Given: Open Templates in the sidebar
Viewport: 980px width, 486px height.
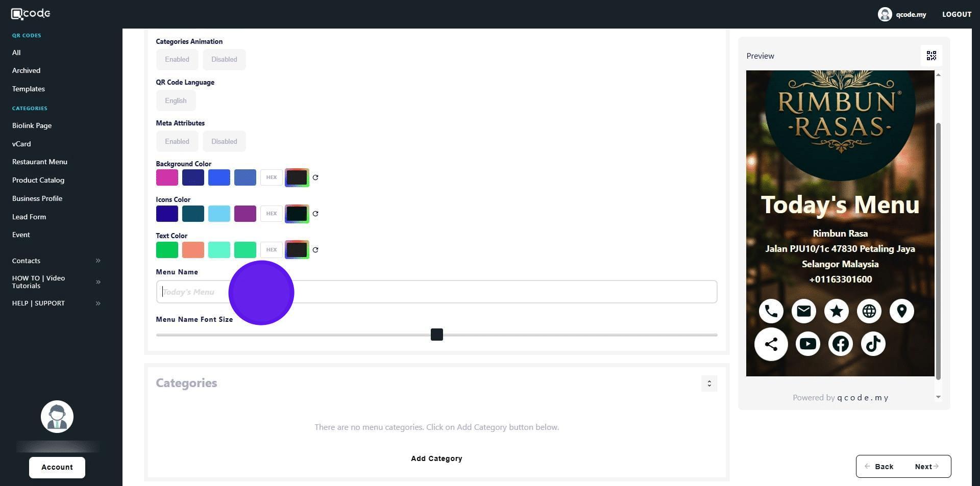Looking at the screenshot, I should click(x=29, y=89).
